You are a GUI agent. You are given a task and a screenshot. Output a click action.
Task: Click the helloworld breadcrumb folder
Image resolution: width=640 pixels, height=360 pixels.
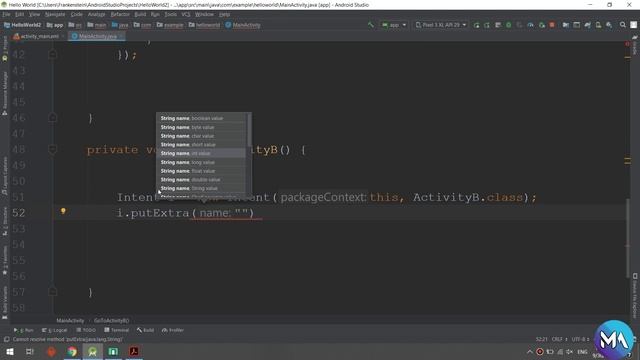click(204, 25)
